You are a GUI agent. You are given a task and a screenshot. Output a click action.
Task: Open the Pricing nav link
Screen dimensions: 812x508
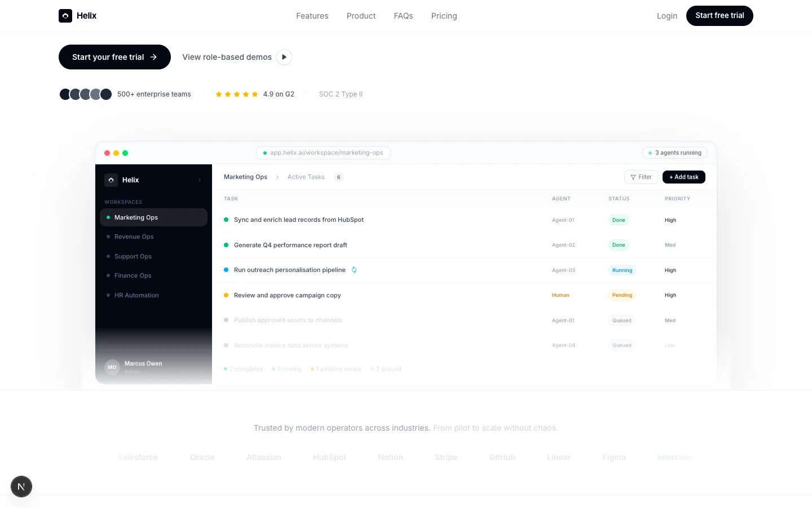pyautogui.click(x=444, y=16)
